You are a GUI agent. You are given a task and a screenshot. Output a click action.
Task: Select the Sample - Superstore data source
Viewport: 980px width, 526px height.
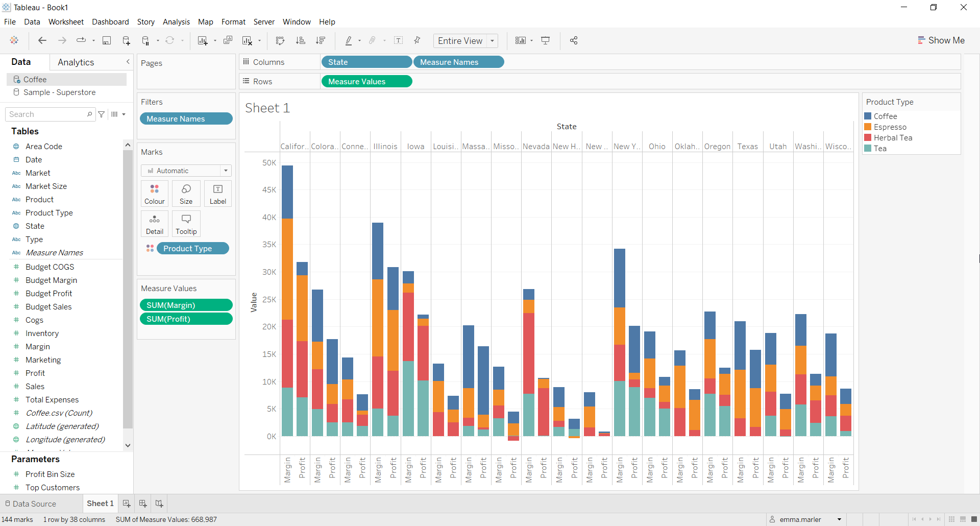[59, 92]
